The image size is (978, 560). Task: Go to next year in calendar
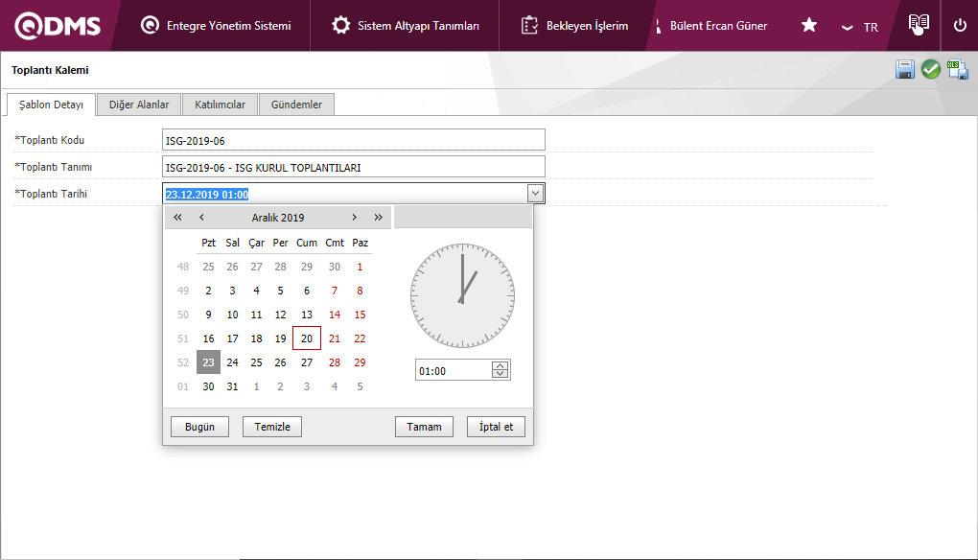378,217
